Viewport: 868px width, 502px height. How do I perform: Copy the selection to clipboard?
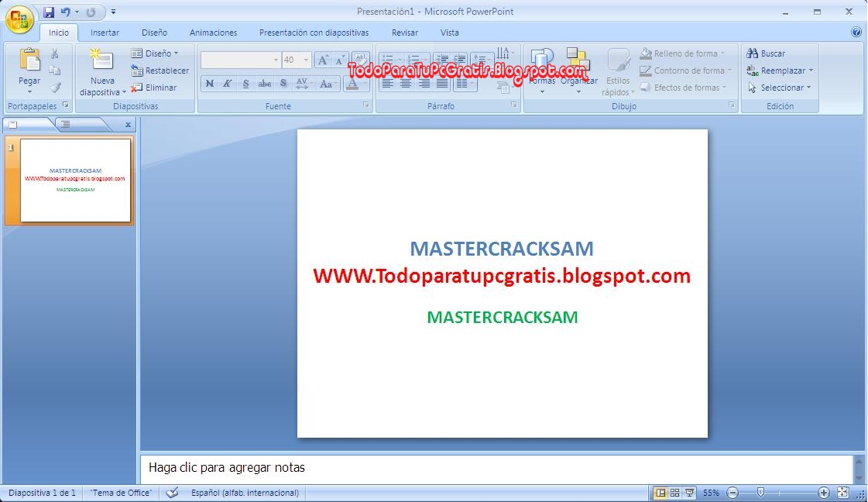pyautogui.click(x=55, y=70)
